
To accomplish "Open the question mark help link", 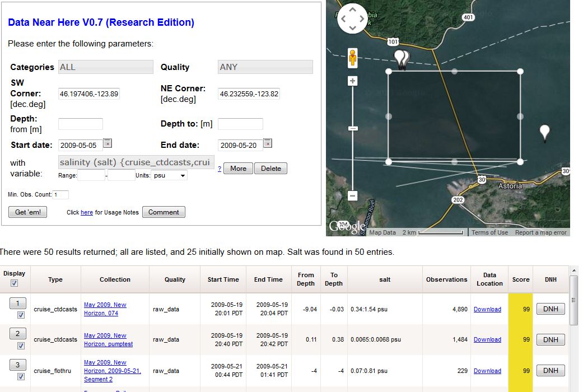I will [220, 169].
